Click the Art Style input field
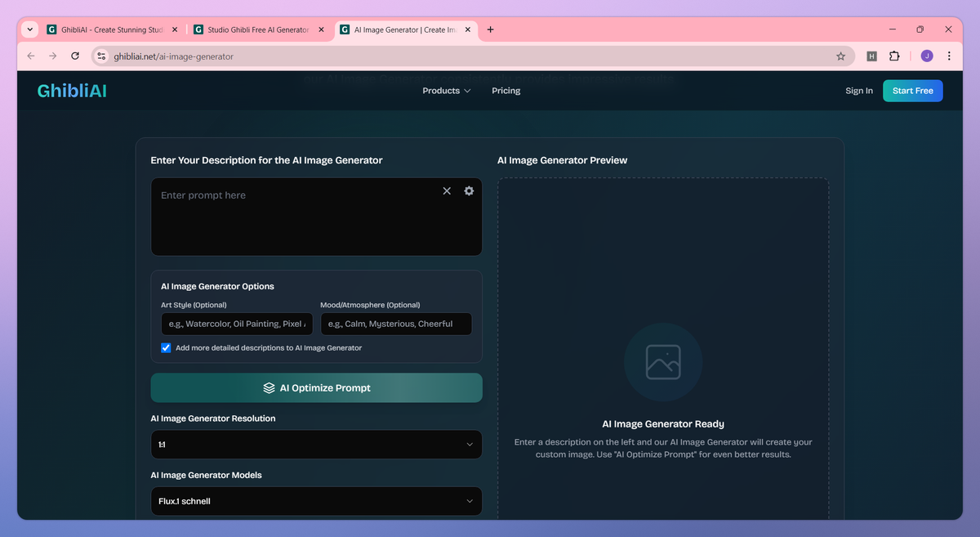The height and width of the screenshot is (537, 980). (237, 324)
